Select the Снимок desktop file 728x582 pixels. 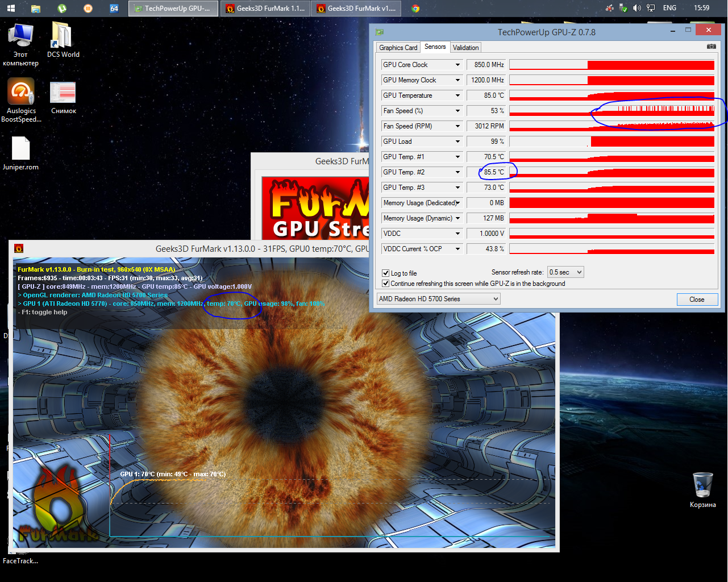63,97
